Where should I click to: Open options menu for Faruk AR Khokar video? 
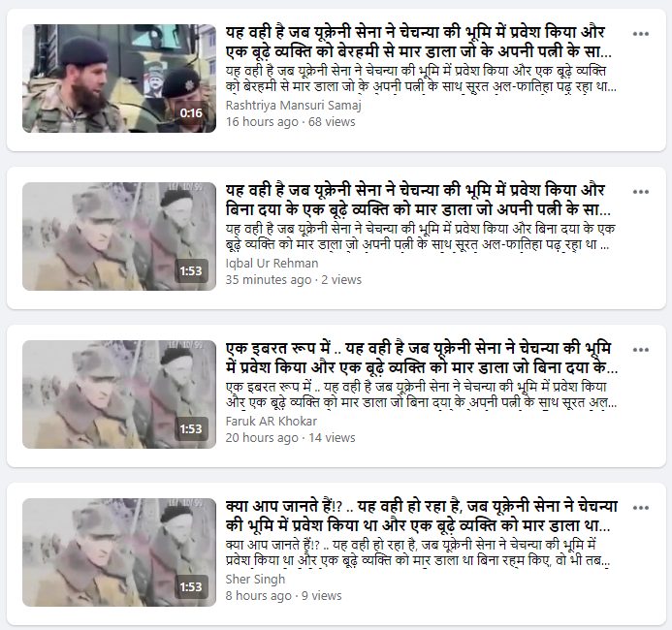[x=640, y=350]
